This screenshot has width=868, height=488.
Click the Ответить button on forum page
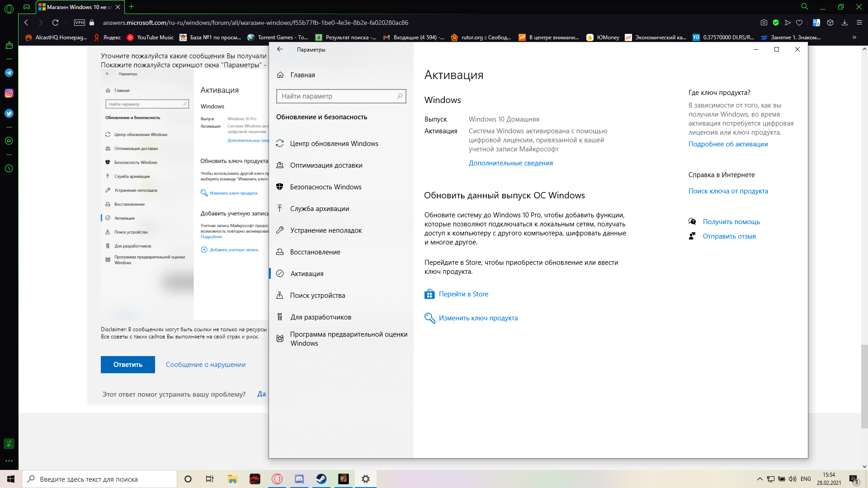click(x=128, y=365)
